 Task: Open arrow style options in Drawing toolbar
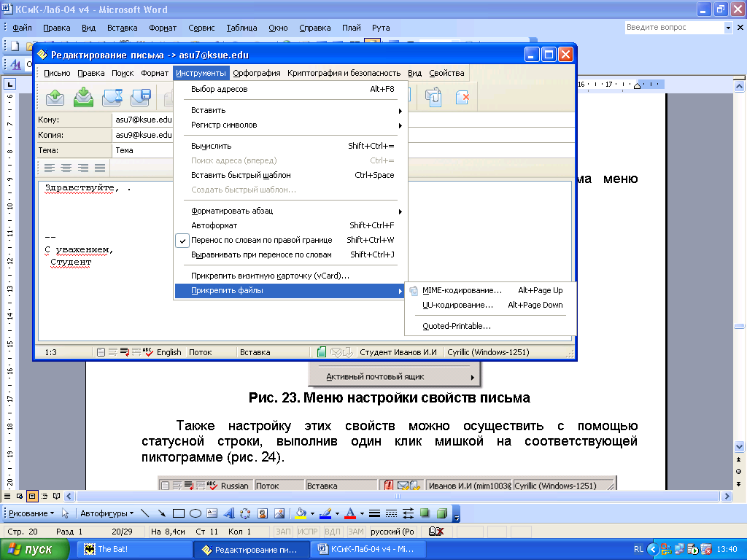[408, 513]
